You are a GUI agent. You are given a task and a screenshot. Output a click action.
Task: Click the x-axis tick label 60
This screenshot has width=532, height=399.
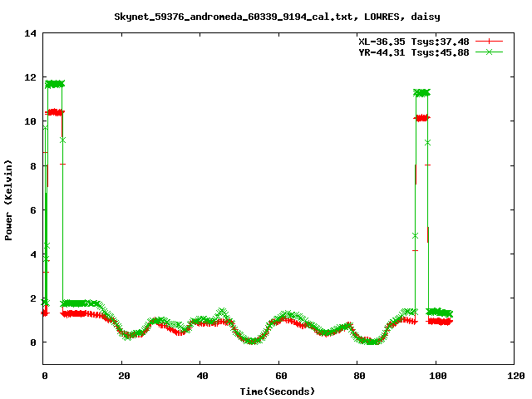click(281, 376)
